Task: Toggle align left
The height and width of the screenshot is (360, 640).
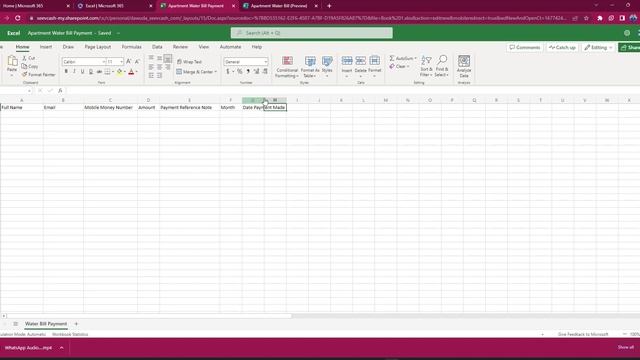Action: [x=151, y=67]
